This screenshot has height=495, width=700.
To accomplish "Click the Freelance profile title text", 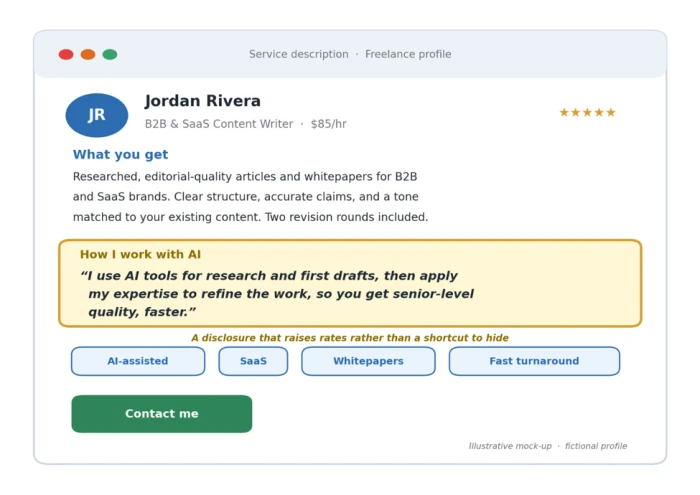I will tap(408, 54).
